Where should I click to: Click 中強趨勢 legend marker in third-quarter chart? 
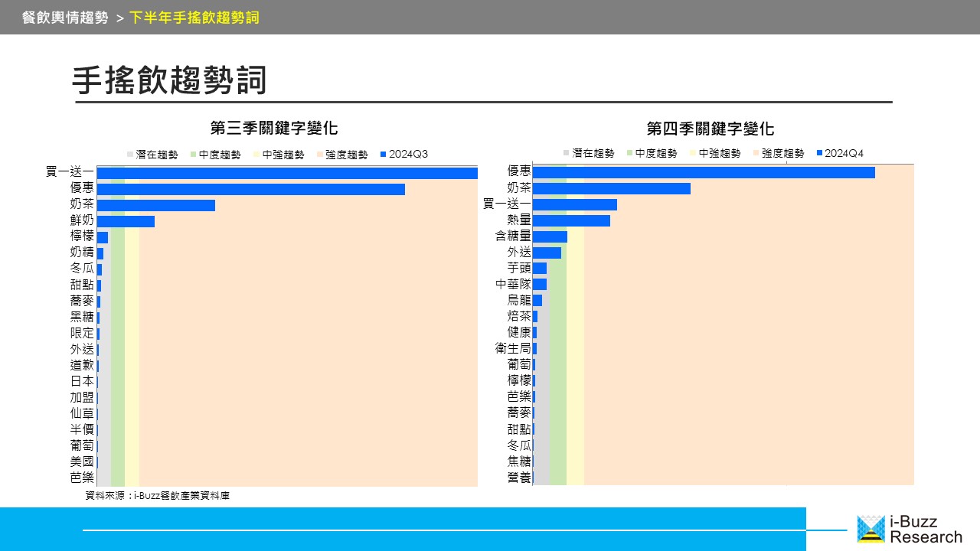point(257,155)
